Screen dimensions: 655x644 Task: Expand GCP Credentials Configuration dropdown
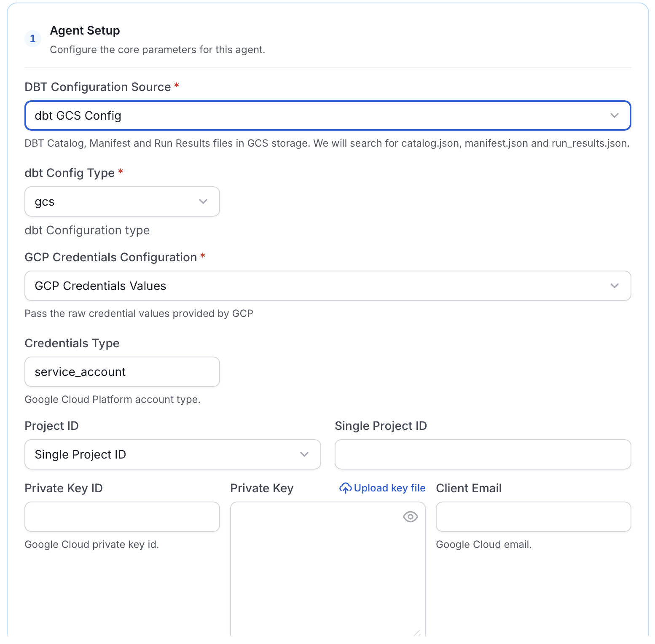click(x=328, y=286)
